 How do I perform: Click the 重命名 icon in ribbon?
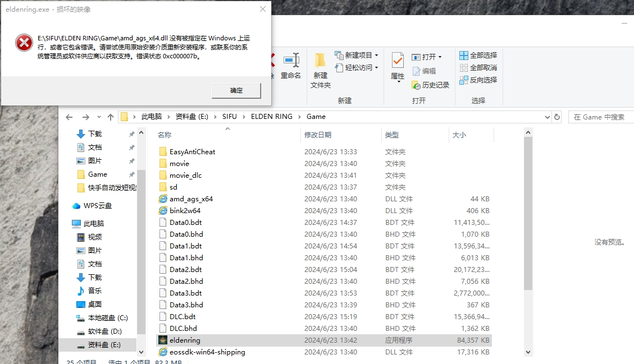(x=291, y=61)
